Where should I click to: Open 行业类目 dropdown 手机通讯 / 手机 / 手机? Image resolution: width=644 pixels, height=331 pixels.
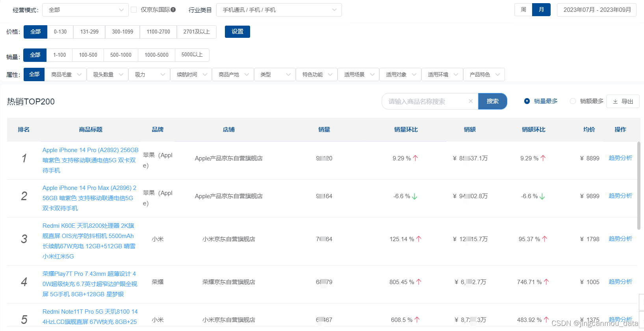tap(279, 10)
